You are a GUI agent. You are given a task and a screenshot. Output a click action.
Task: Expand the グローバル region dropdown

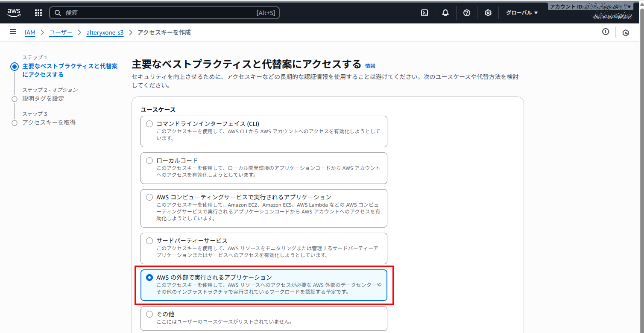tap(522, 13)
